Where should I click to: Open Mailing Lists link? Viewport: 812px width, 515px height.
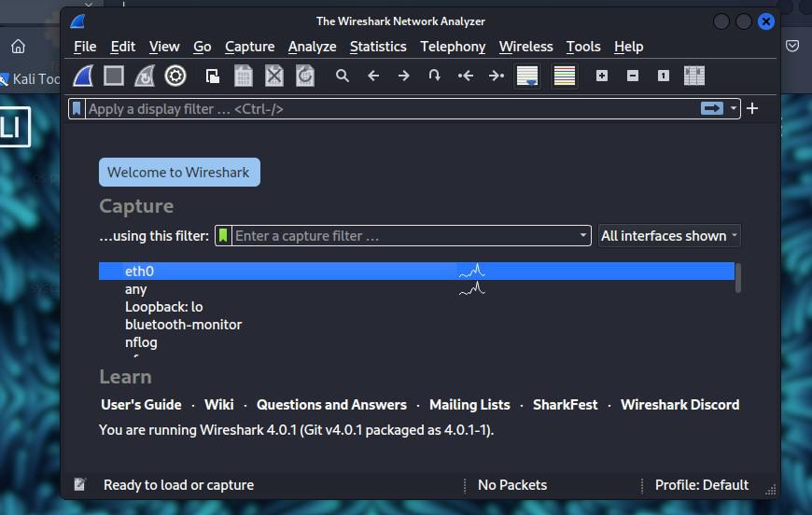point(469,404)
